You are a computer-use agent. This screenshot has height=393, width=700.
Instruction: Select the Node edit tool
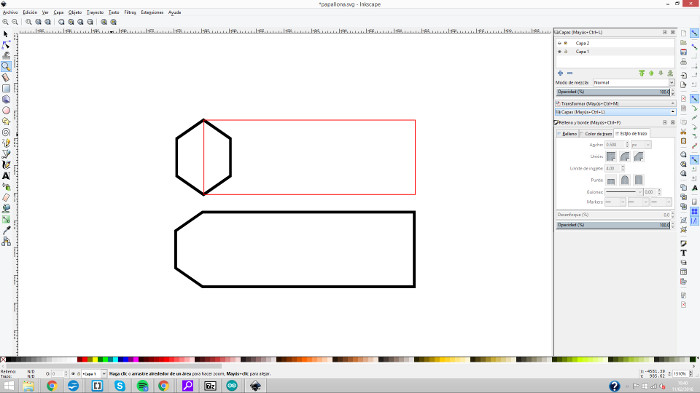coord(6,45)
